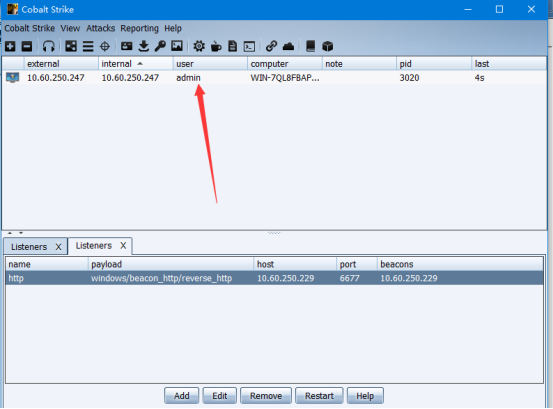Open the Attacks menu
The height and width of the screenshot is (409, 553).
pos(101,28)
